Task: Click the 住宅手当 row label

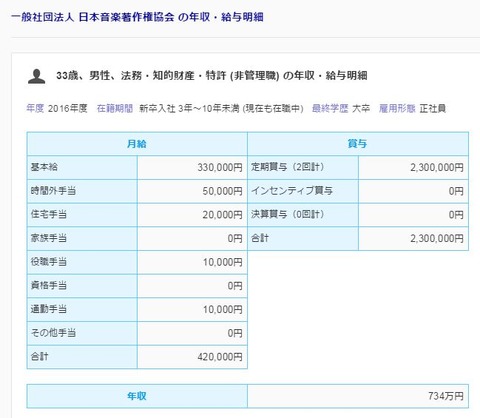Action: [49, 214]
